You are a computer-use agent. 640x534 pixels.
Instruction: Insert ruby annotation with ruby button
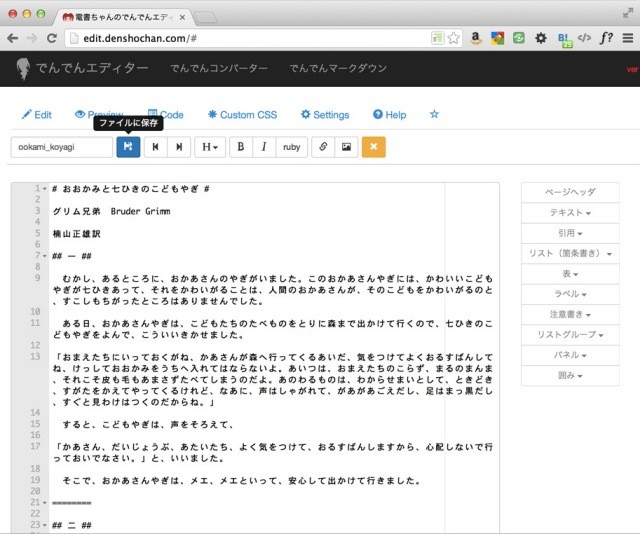pyautogui.click(x=291, y=147)
